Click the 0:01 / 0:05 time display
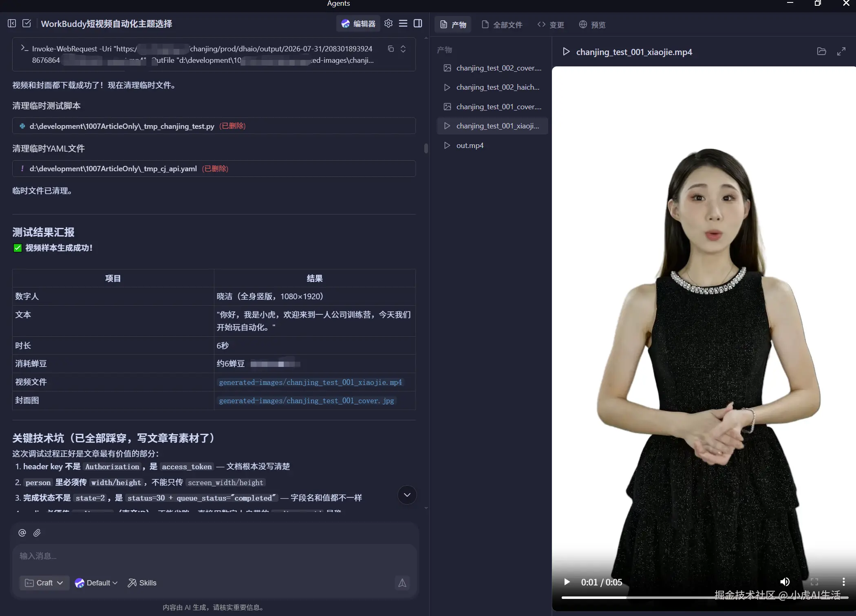Screen dimensions: 856x616 pos(602,582)
